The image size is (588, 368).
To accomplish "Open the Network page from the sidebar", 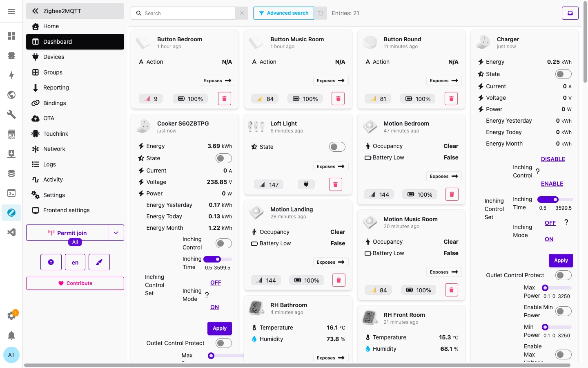I will click(x=54, y=149).
